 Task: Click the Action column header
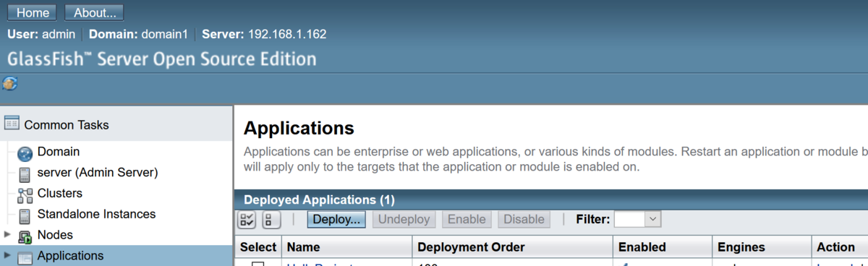pos(835,247)
